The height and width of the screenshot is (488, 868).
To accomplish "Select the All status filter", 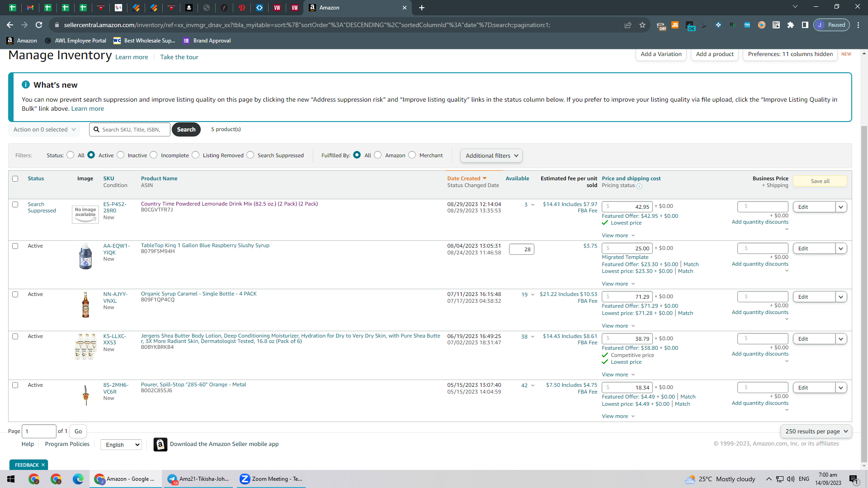I will [x=70, y=155].
